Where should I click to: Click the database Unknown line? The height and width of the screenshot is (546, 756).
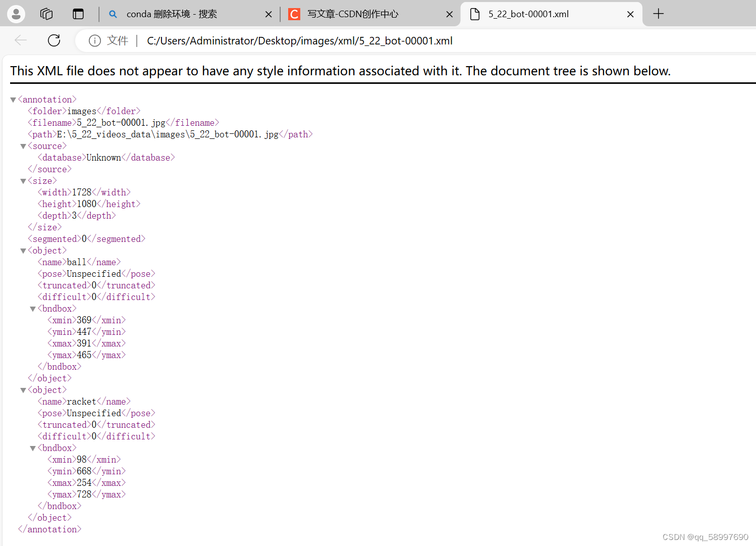106,158
